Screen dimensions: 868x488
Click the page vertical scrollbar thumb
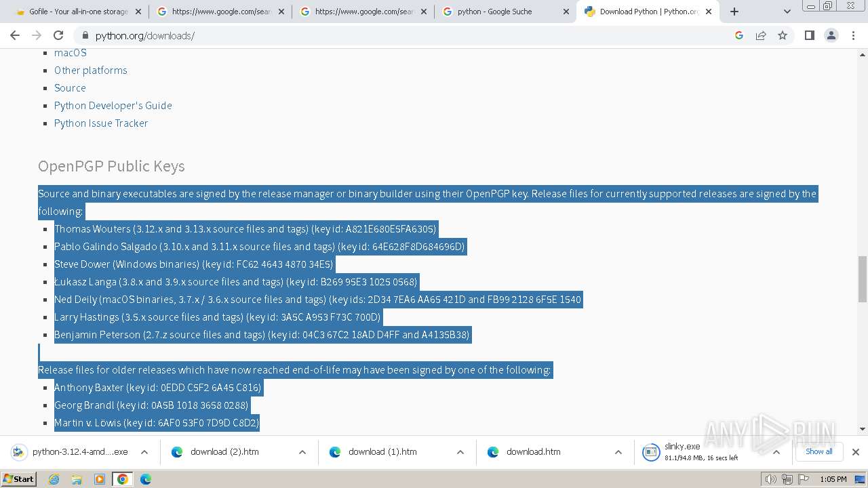[863, 279]
